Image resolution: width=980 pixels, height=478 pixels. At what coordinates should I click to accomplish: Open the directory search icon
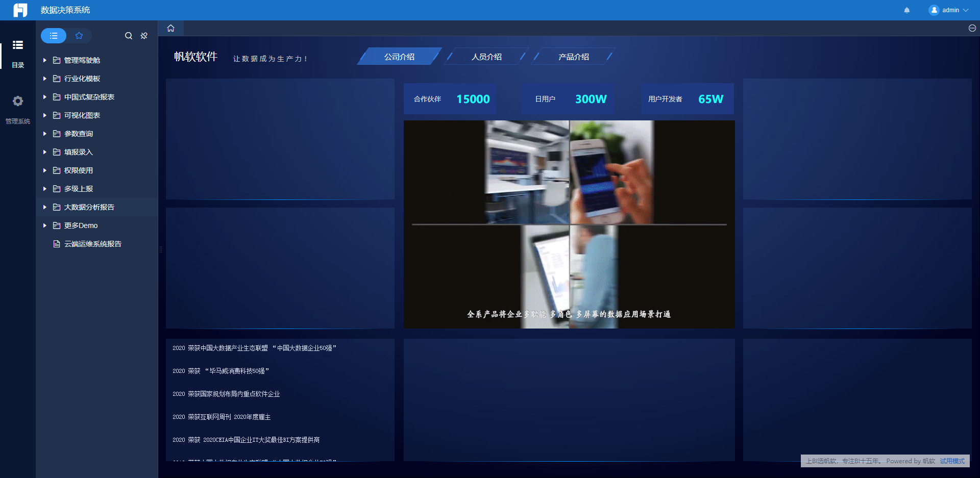point(129,36)
